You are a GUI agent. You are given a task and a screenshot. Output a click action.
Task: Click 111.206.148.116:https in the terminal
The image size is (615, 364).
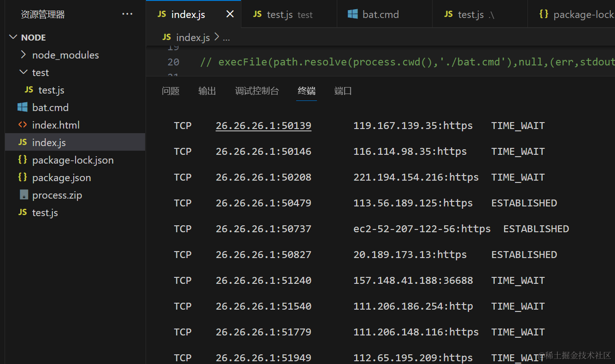(x=416, y=332)
